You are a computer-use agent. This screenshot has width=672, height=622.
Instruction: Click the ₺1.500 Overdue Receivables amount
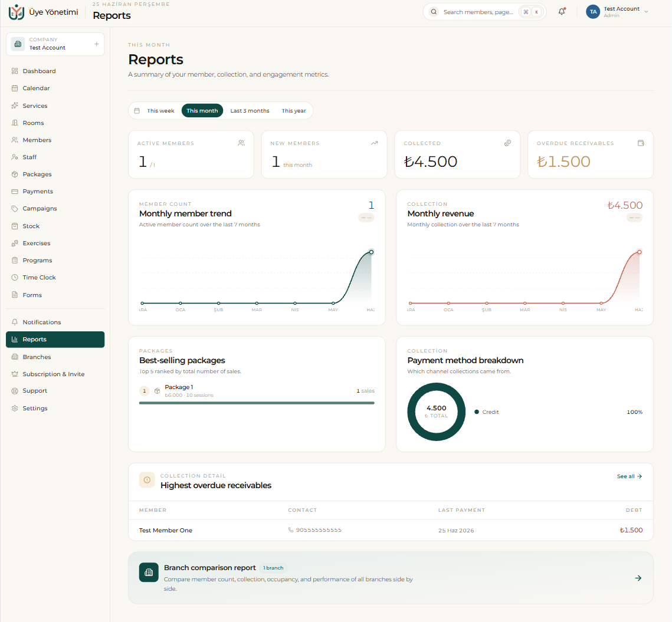563,162
